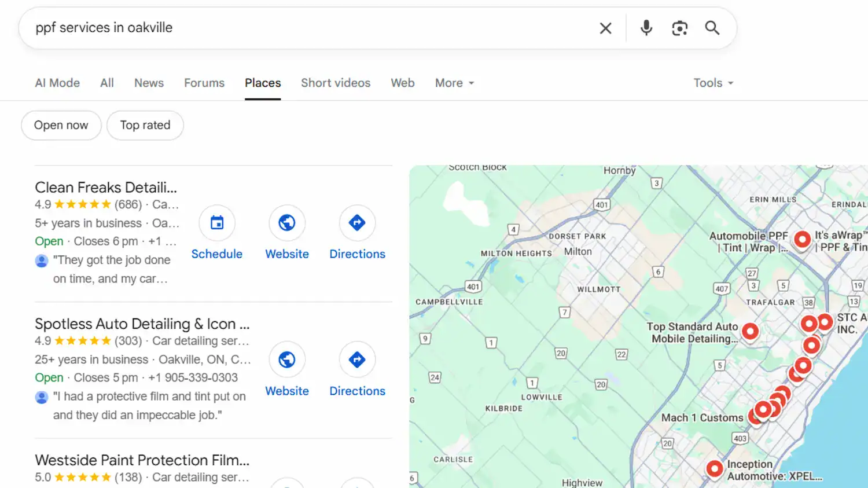Select the STC map pin

825,322
